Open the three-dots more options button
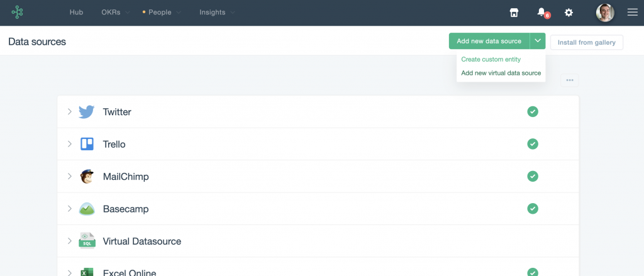 pyautogui.click(x=570, y=80)
